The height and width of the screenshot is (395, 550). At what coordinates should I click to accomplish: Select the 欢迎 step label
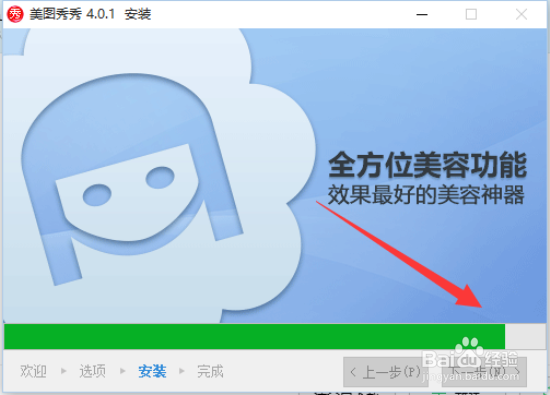tap(33, 371)
